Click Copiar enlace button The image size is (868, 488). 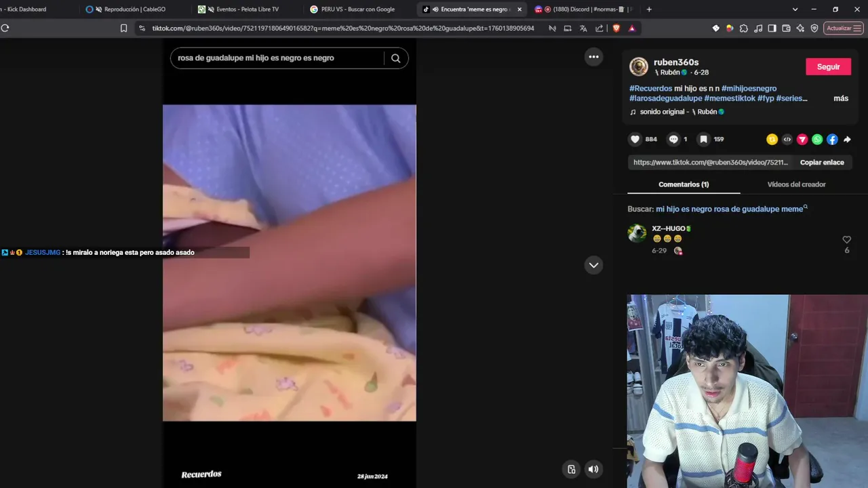(822, 163)
